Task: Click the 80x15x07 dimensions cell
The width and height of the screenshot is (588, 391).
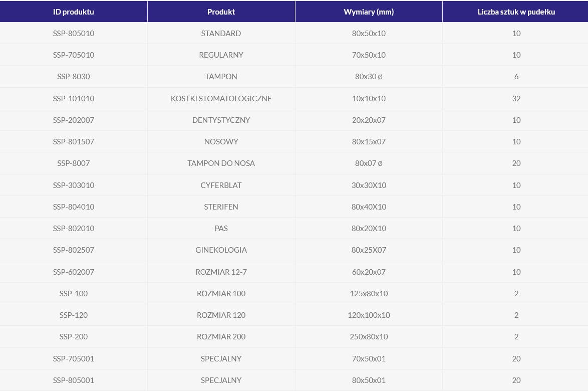Action: click(x=369, y=142)
